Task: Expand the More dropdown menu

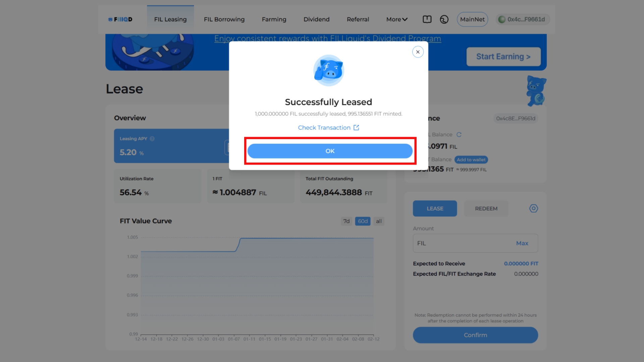Action: 397,19
